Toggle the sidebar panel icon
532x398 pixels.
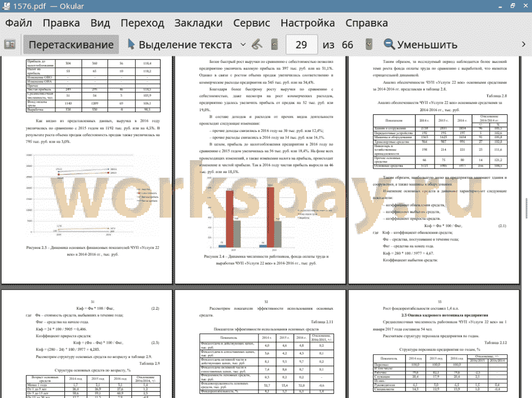tap(10, 45)
